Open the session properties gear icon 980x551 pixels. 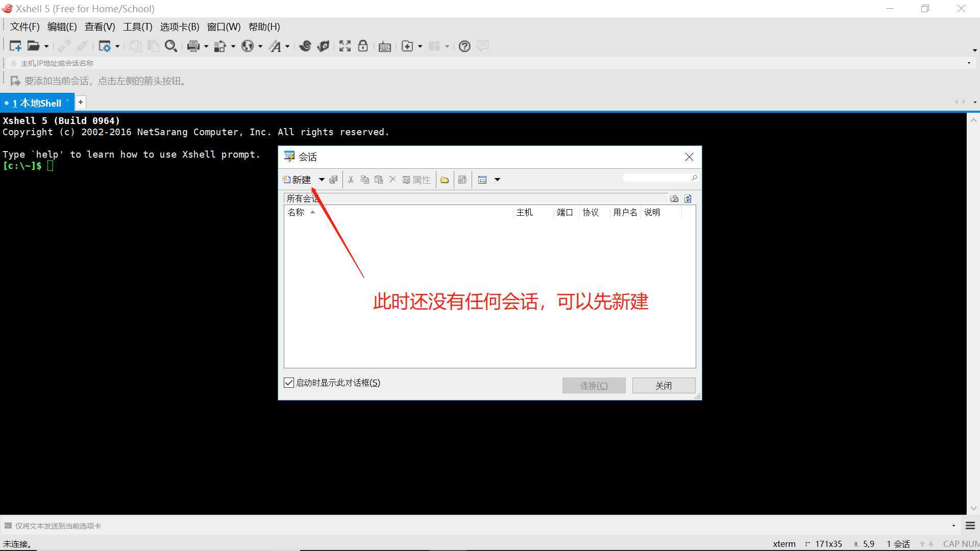point(105,46)
